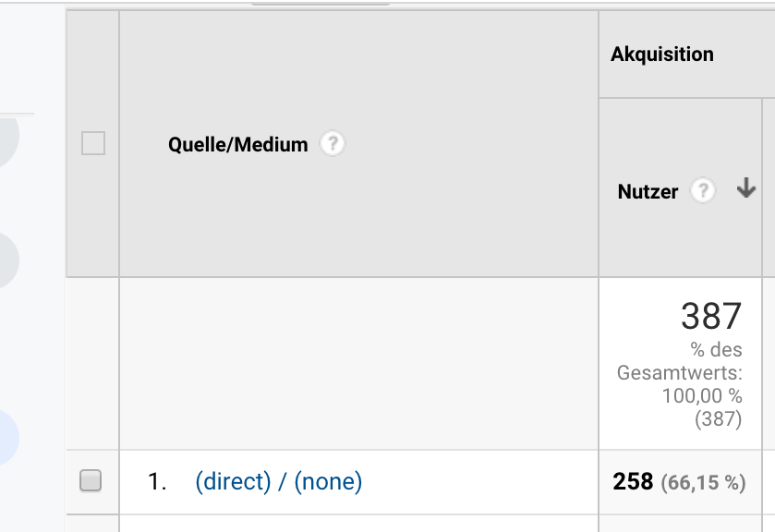Click the horizontal scrollbar handle at top edge
The image size is (775, 532).
tap(321, 3)
